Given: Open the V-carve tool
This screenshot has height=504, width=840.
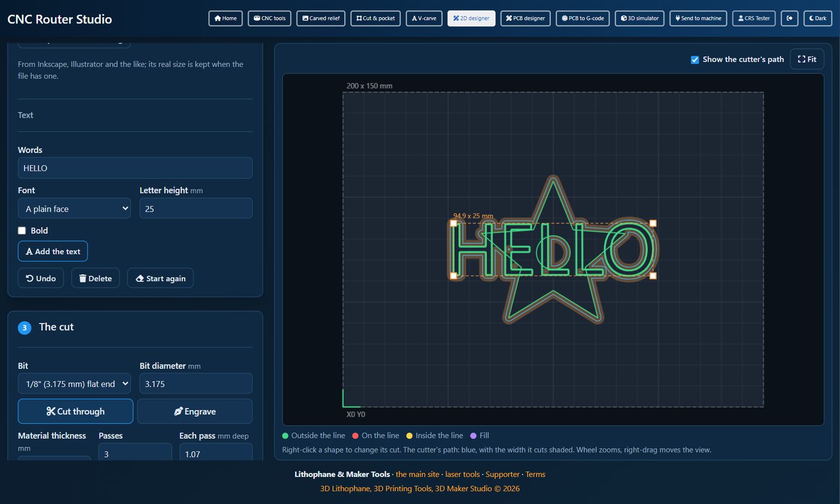Looking at the screenshot, I should (x=424, y=19).
